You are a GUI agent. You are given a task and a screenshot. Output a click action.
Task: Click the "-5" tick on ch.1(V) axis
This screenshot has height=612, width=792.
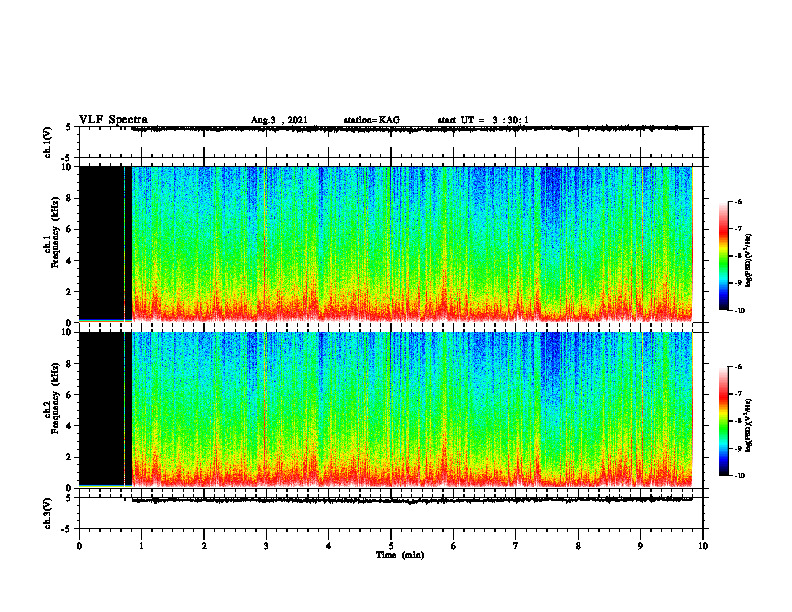(67, 158)
